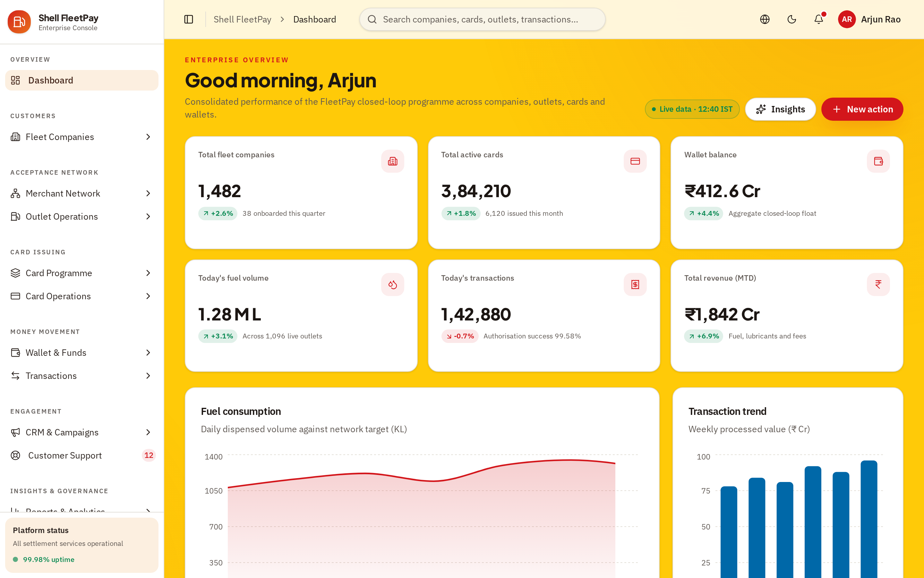Click the AR user avatar

click(846, 20)
